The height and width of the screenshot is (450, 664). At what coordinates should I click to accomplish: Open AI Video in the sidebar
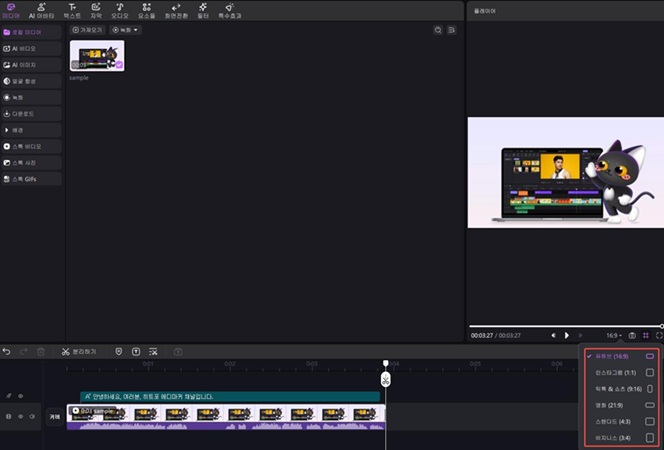(31, 49)
